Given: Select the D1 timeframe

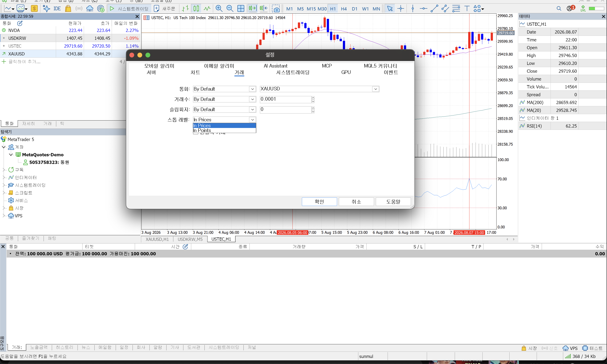Looking at the screenshot, I should point(354,9).
